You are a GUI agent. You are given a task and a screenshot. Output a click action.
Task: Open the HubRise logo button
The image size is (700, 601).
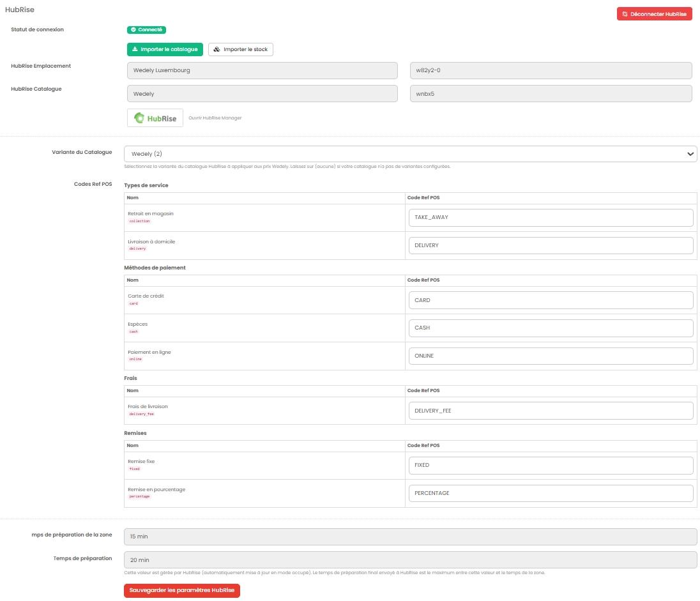pos(155,118)
